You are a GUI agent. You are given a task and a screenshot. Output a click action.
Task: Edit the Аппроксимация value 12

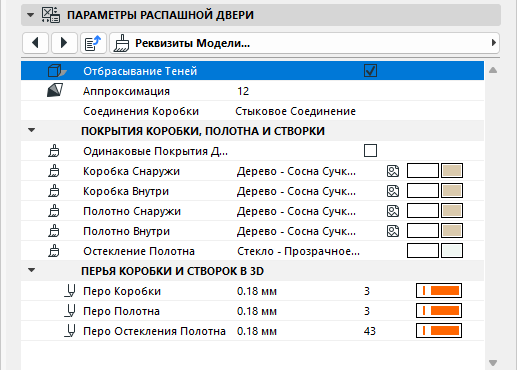[x=243, y=91]
